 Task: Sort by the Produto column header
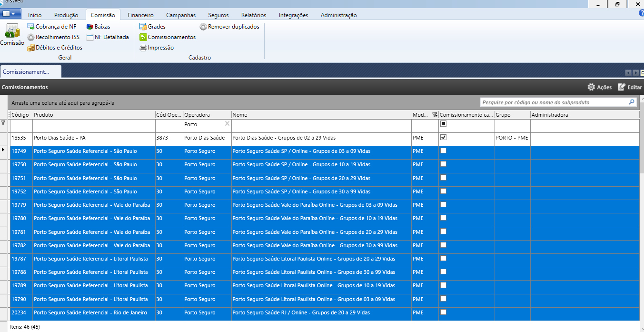(94, 115)
